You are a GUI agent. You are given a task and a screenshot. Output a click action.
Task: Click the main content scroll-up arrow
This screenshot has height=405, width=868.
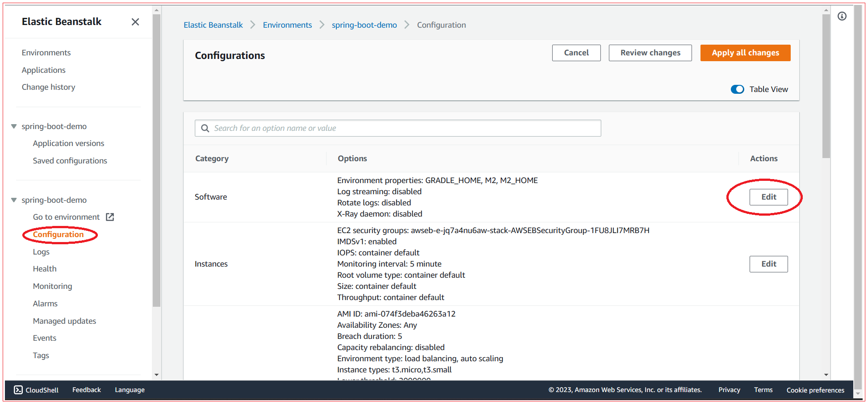coord(826,10)
